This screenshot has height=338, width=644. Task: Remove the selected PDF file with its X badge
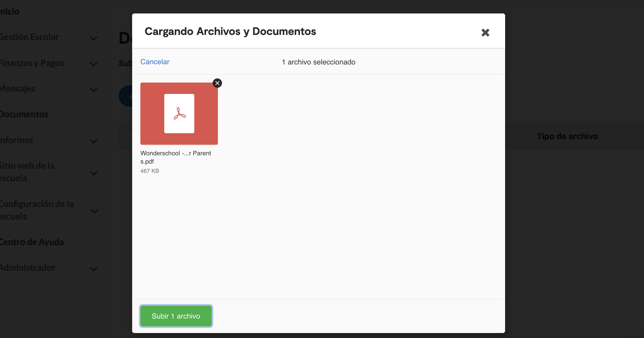point(217,83)
